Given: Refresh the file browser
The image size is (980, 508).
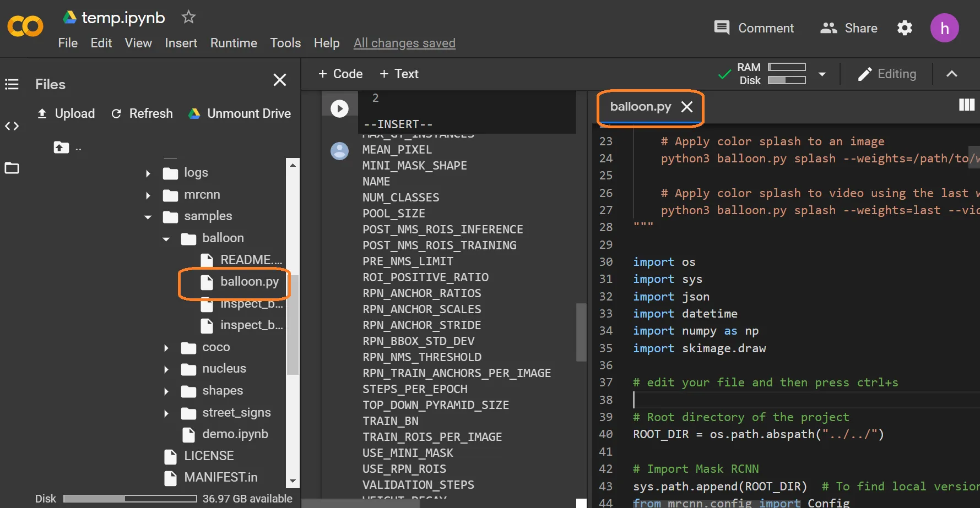Looking at the screenshot, I should pos(142,113).
